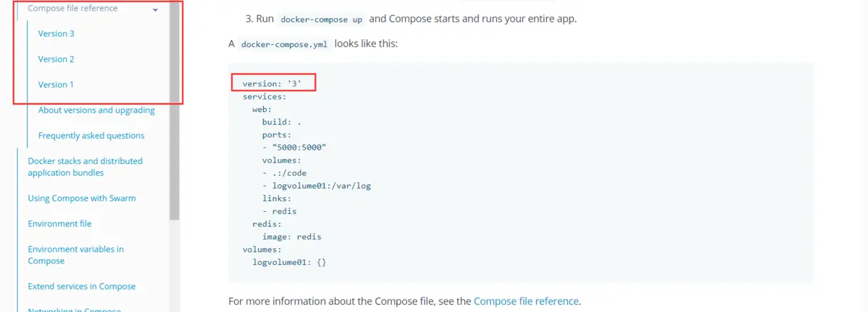868x312 pixels.
Task: Open the Compose file reference sidebar heading
Action: coord(73,8)
